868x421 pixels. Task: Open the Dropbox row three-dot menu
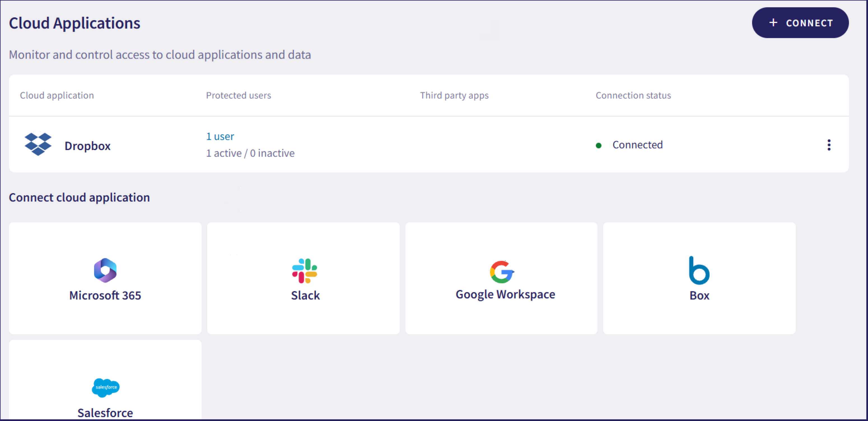click(x=829, y=145)
